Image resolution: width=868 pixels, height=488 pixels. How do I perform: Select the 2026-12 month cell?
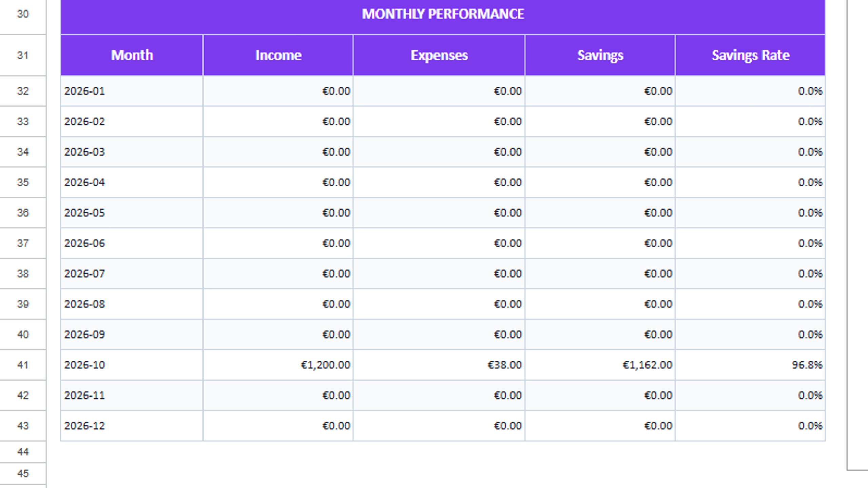coord(132,426)
